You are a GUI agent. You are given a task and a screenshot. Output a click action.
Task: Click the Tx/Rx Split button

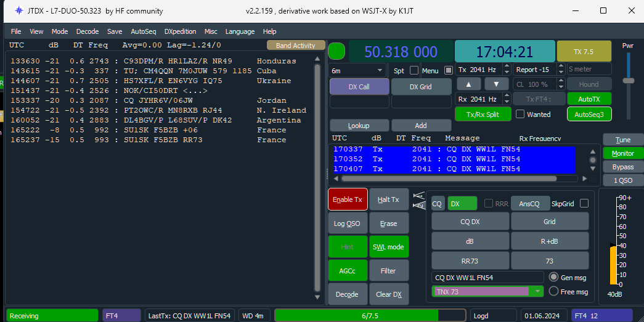(483, 115)
